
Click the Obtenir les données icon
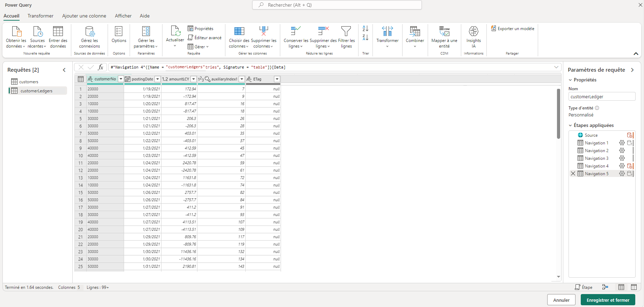(16, 31)
